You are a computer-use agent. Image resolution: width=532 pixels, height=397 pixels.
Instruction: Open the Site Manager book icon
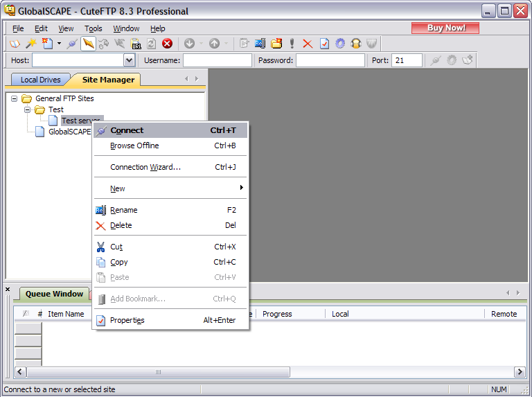click(15, 44)
